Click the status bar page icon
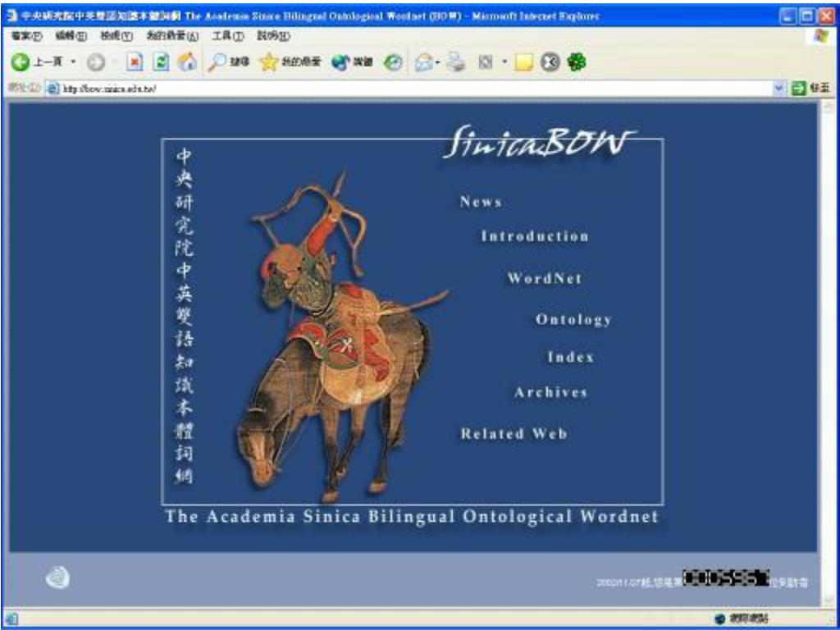 coord(11,619)
